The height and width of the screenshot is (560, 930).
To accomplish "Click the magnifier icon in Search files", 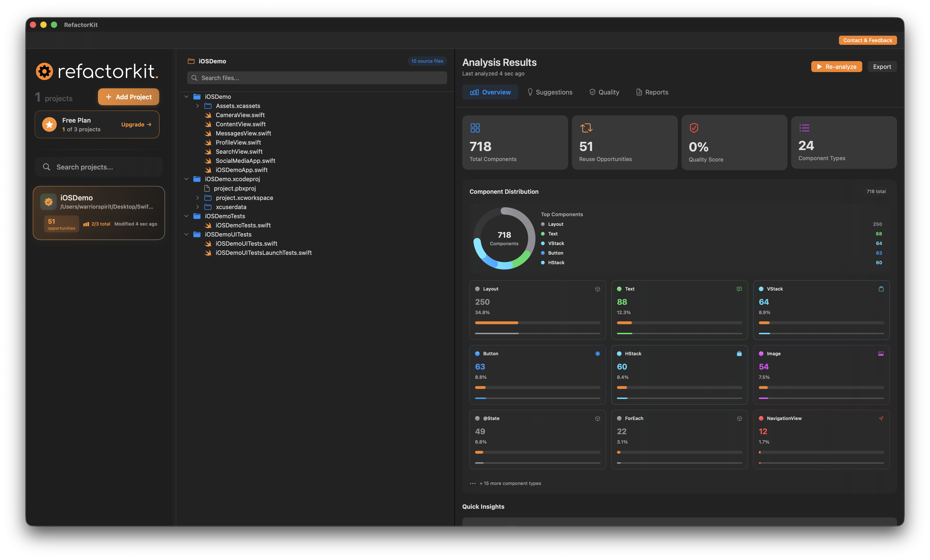I will [194, 78].
